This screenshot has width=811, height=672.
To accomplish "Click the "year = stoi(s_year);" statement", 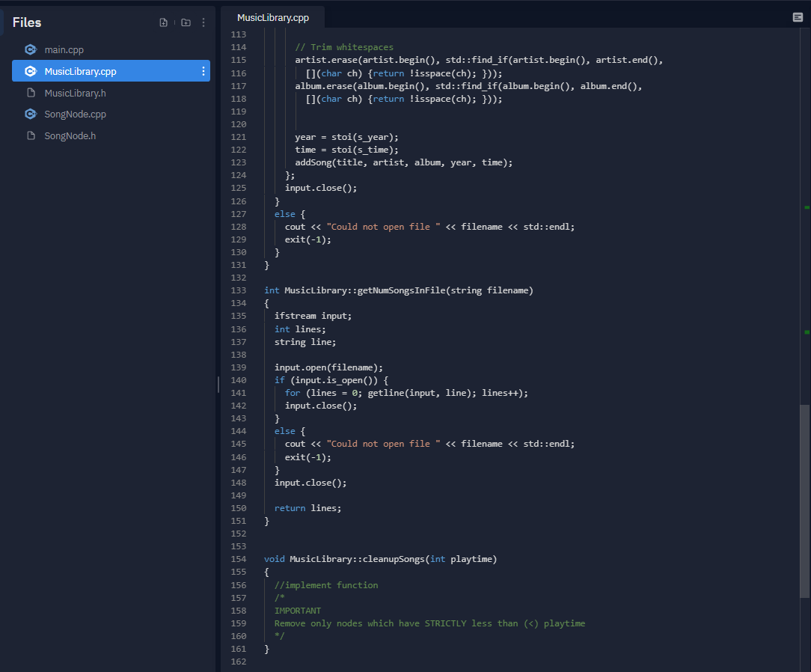I will click(x=346, y=137).
